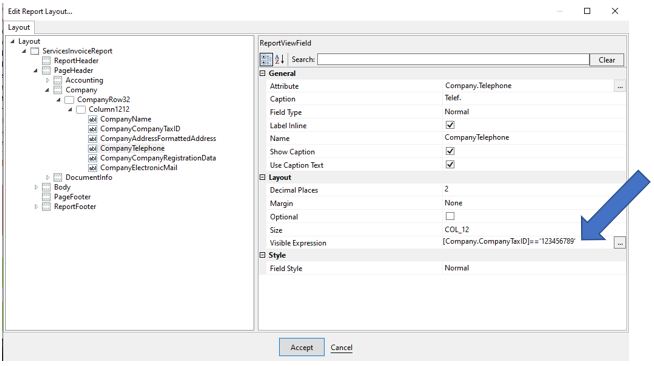Select the PageFooter tree item

click(72, 197)
